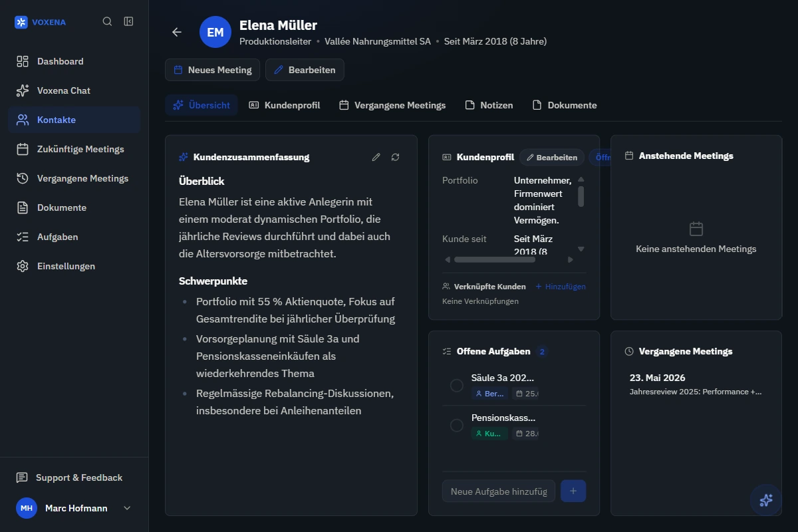Mark the Säule 3a task as done
The height and width of the screenshot is (532, 798).
pos(457,386)
